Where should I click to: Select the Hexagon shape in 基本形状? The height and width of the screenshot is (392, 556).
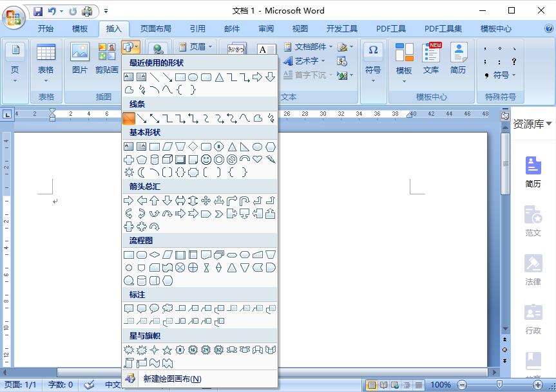(x=271, y=147)
